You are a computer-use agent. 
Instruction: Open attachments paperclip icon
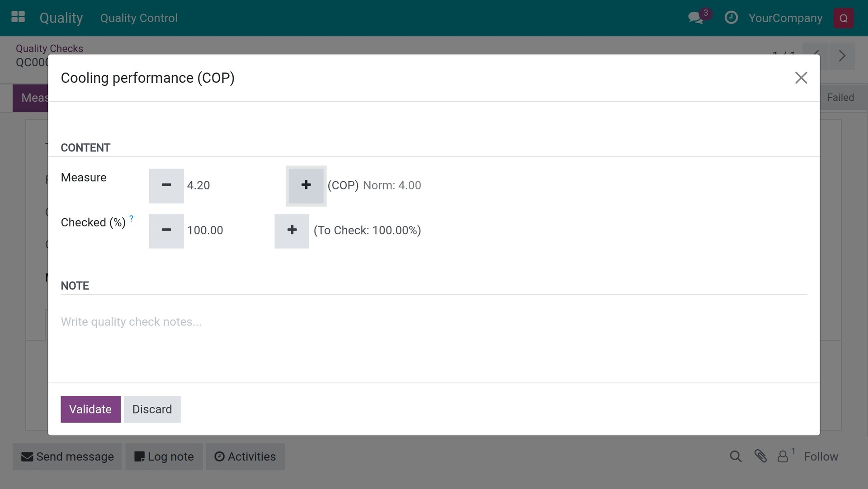pyautogui.click(x=760, y=456)
